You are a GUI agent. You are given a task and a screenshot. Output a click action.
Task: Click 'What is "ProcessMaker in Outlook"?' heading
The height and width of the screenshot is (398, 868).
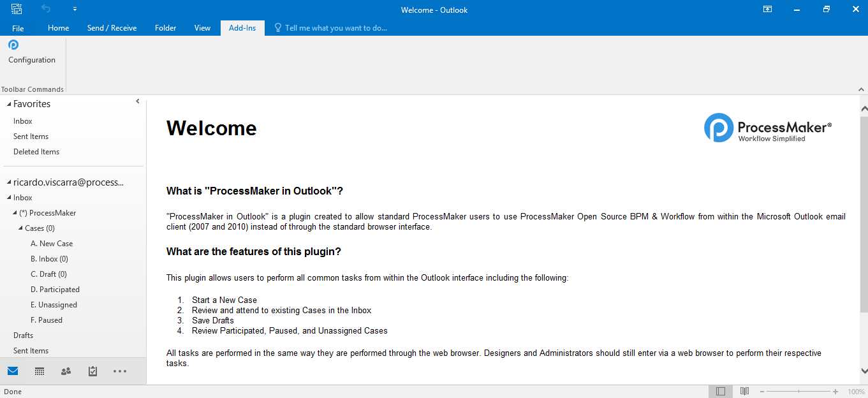[x=255, y=191]
